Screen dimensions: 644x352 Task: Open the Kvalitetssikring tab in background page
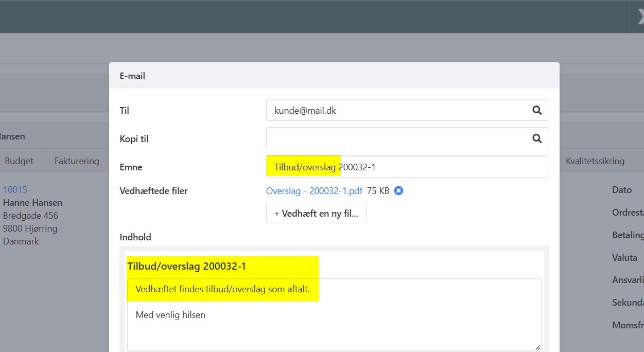(595, 161)
